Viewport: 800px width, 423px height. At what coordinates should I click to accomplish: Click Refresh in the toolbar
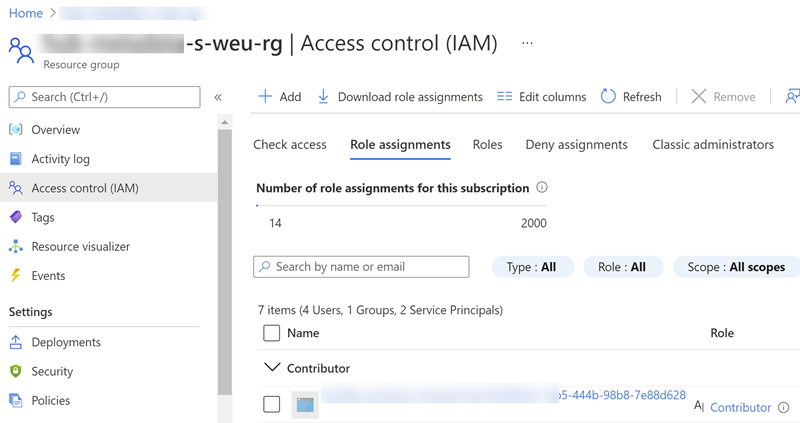(631, 96)
